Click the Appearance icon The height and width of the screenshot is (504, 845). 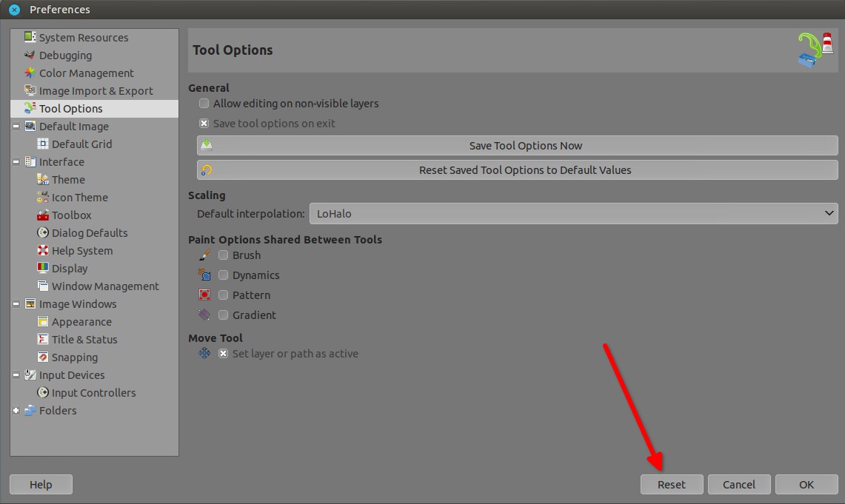(x=42, y=321)
